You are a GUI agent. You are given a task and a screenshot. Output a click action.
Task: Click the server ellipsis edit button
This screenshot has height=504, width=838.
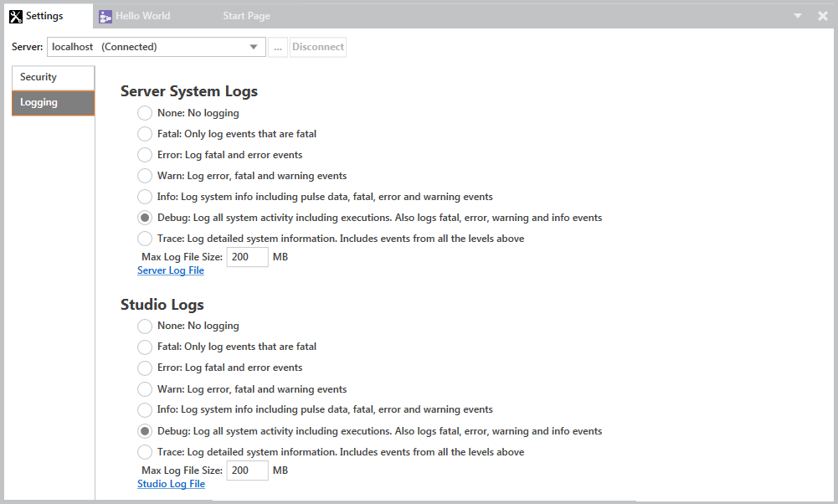click(x=277, y=47)
